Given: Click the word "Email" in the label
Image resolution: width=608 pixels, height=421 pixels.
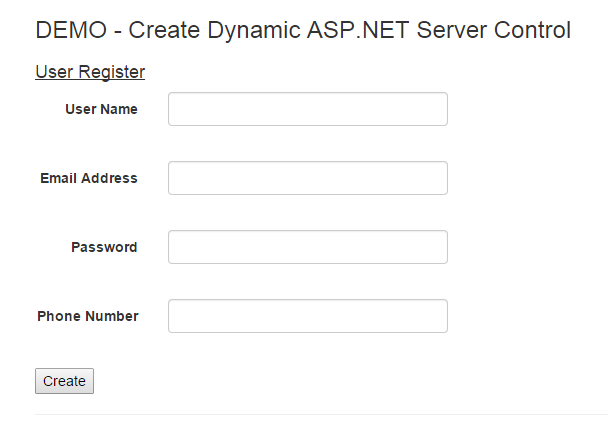Looking at the screenshot, I should point(58,178).
